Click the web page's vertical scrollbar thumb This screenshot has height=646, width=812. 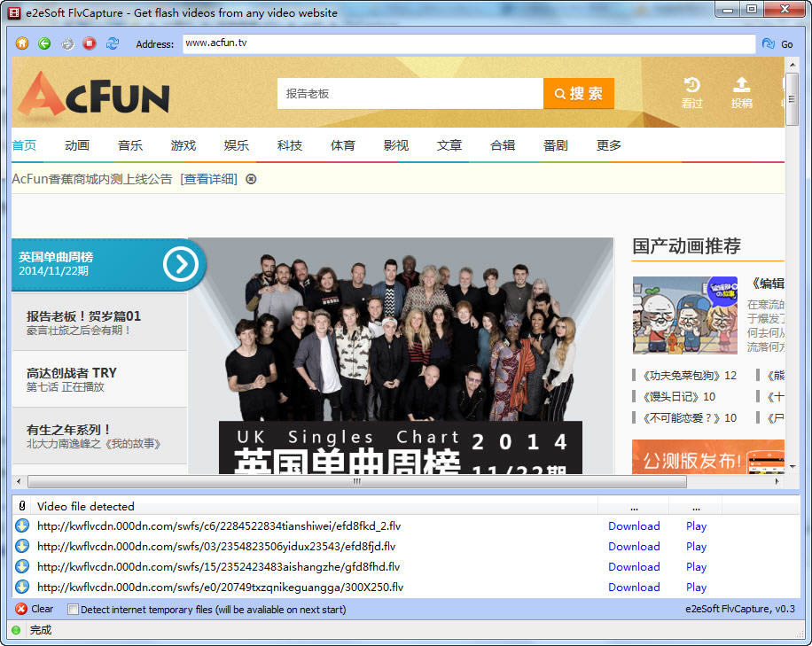pyautogui.click(x=792, y=99)
